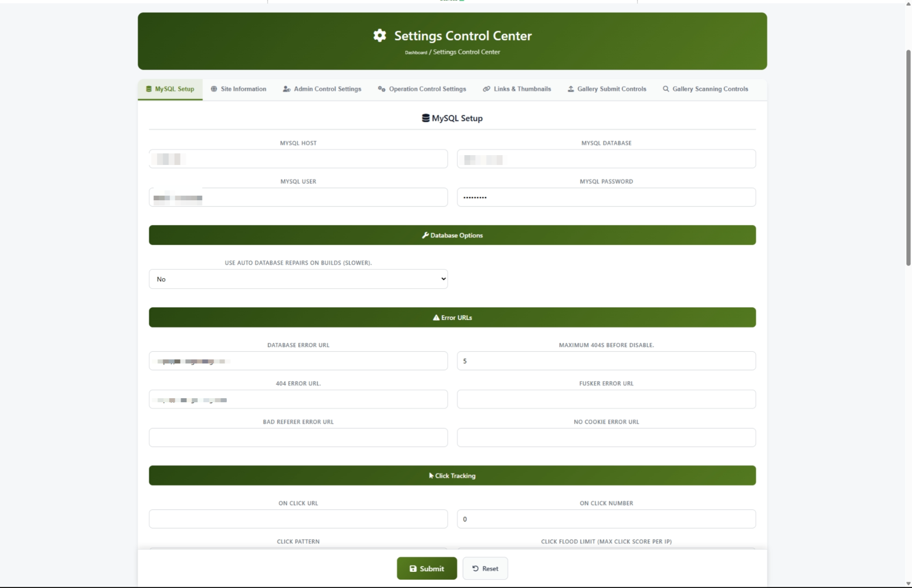912x588 pixels.
Task: Click the database icon in MySQL Setup tab
Action: pos(149,89)
